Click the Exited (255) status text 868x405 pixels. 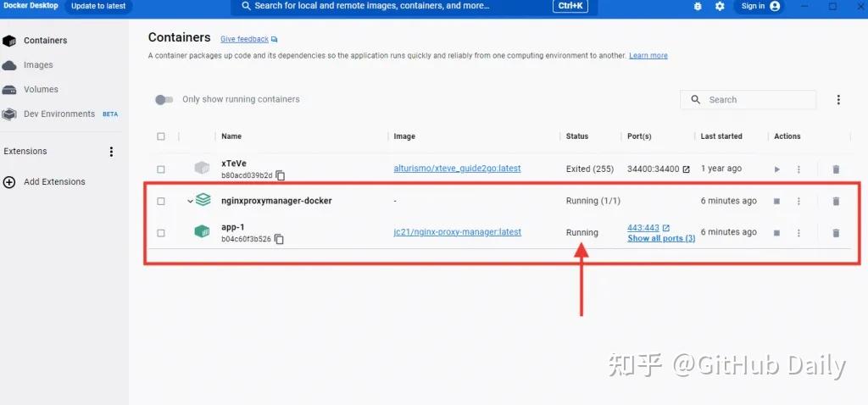590,169
